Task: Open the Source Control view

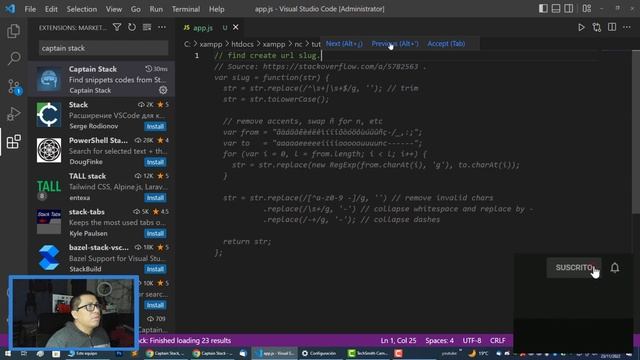Action: 14,87
